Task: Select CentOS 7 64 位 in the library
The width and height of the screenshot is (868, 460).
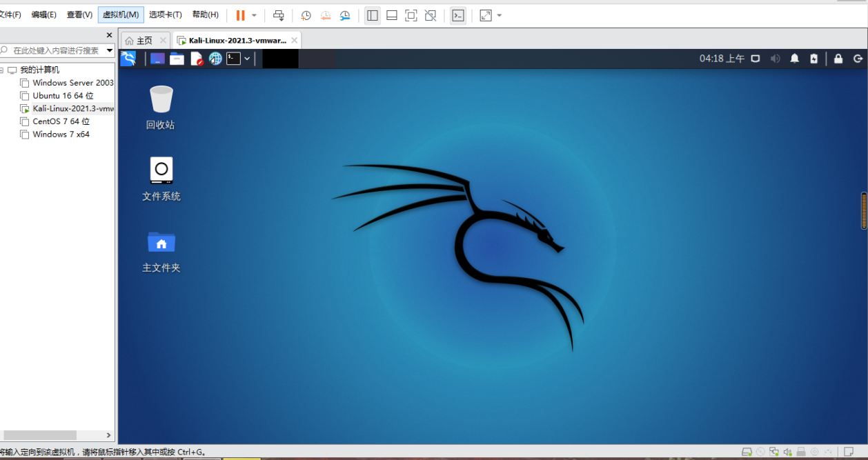Action: point(61,121)
